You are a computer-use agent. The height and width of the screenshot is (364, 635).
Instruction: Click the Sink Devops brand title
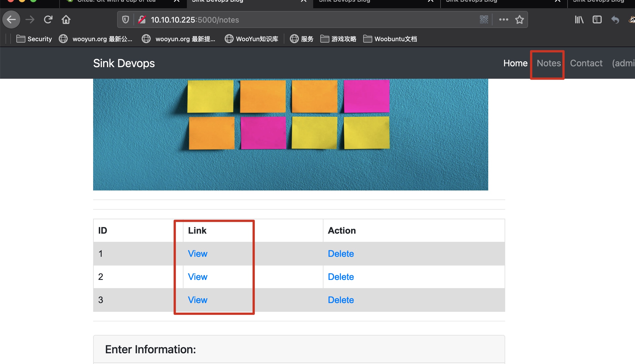click(x=124, y=63)
